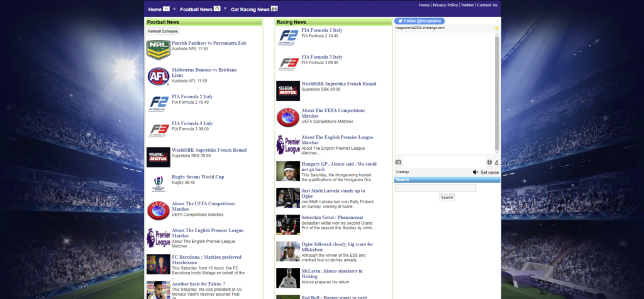The image size is (644, 299).
Task: Open the emoji smiley picker in chat
Action: (x=489, y=162)
